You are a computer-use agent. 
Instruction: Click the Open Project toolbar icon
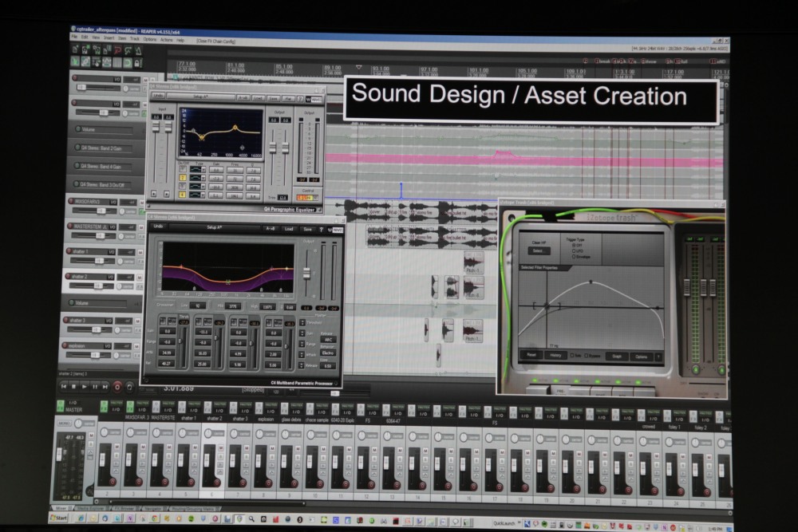(x=86, y=49)
